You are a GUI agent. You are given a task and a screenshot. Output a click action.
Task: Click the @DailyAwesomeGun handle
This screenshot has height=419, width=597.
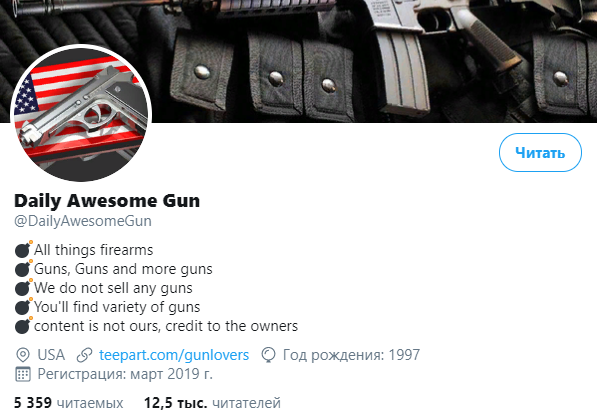(83, 221)
